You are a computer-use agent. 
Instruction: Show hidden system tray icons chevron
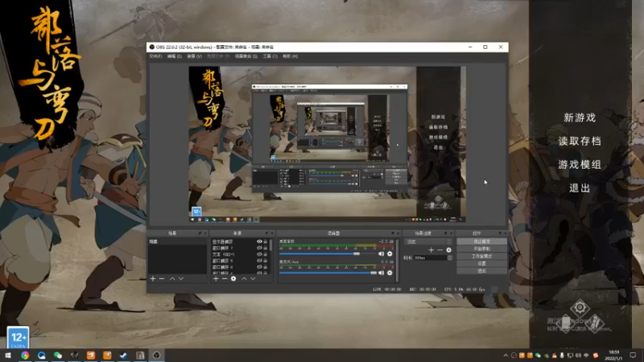[506, 356]
